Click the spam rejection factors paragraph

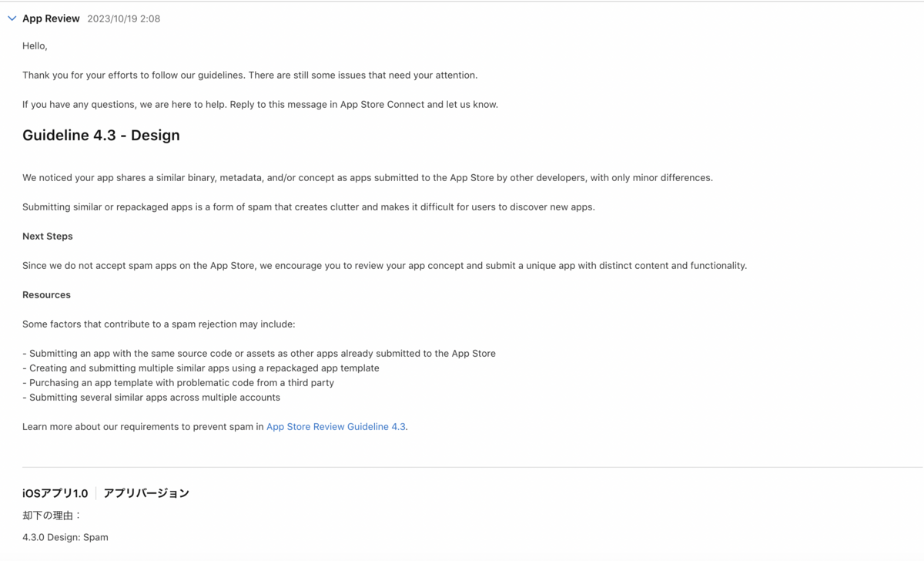click(159, 324)
